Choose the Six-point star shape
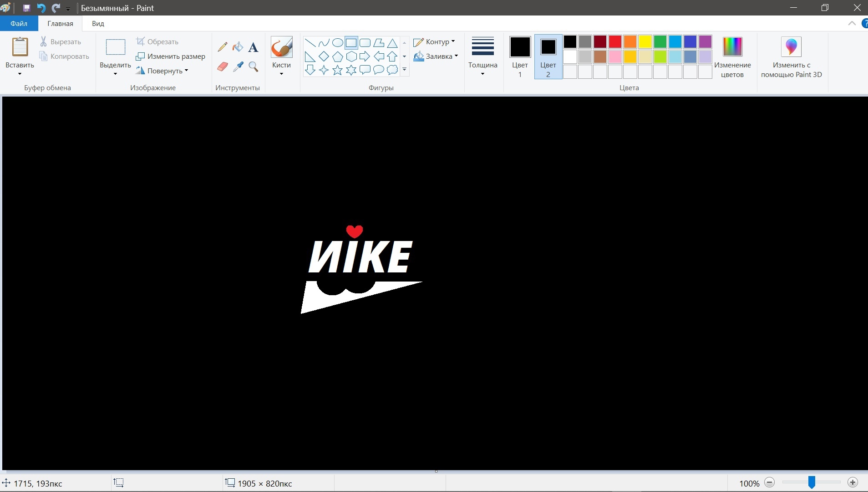 coord(351,70)
